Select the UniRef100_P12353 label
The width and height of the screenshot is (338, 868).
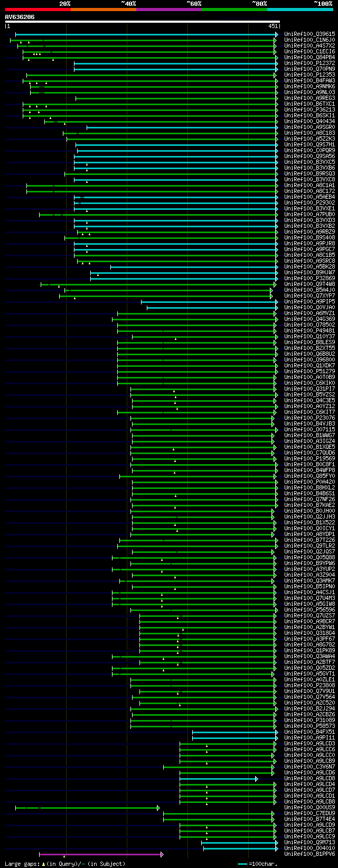[x=309, y=75]
